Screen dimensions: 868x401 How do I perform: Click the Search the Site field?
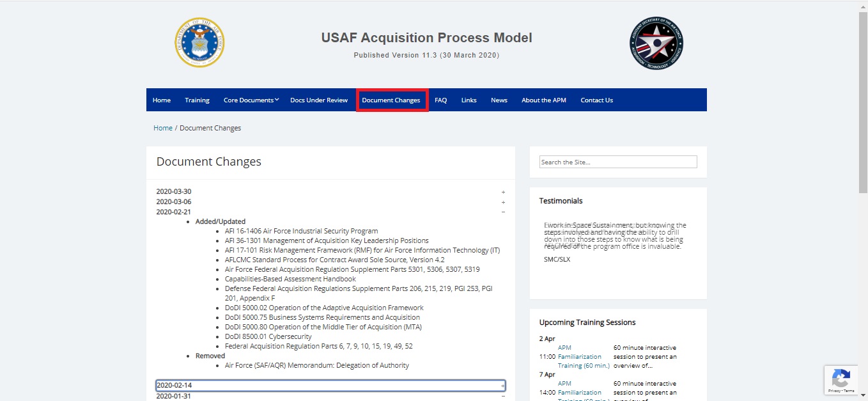[617, 162]
